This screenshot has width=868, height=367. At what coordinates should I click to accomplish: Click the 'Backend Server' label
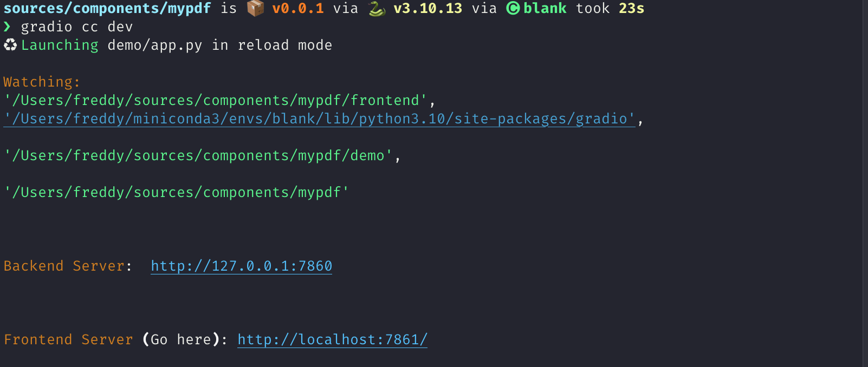(x=64, y=266)
